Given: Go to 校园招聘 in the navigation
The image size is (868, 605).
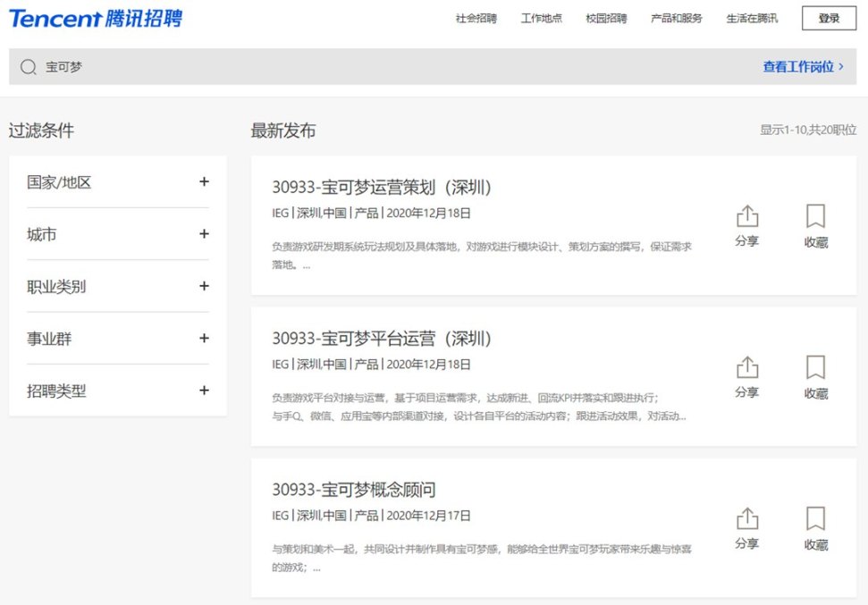Looking at the screenshot, I should coord(606,19).
